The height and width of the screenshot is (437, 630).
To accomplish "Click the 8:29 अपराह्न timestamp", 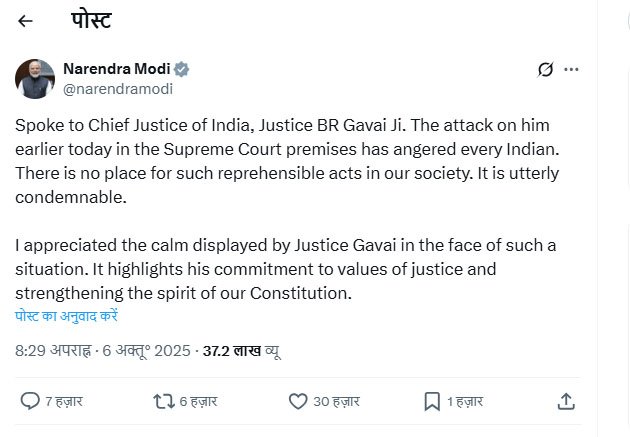I will [x=51, y=351].
